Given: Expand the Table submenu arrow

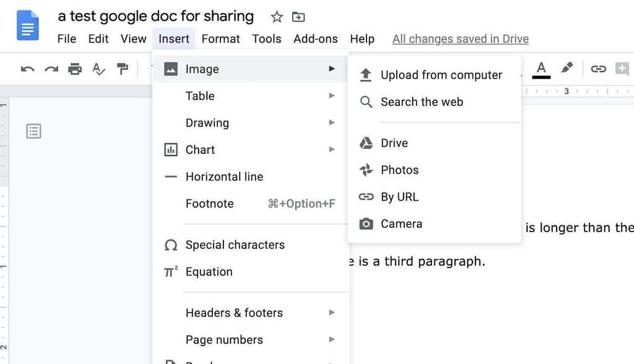Looking at the screenshot, I should coord(332,96).
